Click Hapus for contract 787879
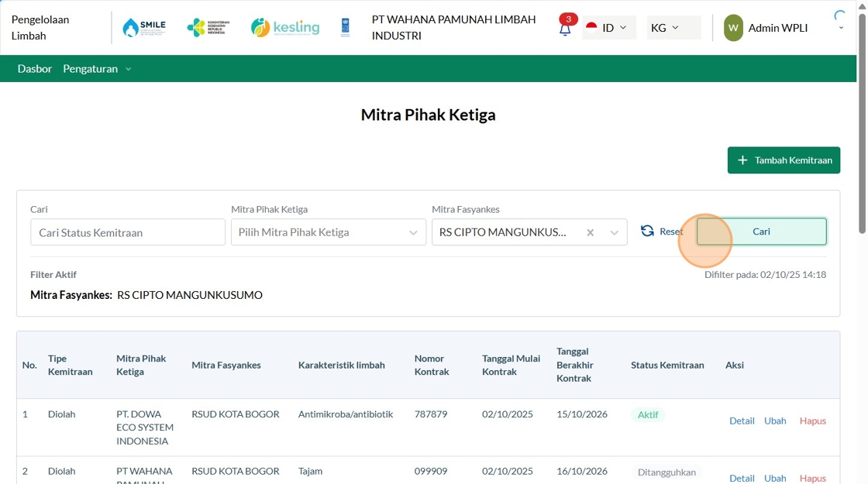Image resolution: width=868 pixels, height=484 pixels. 813,421
